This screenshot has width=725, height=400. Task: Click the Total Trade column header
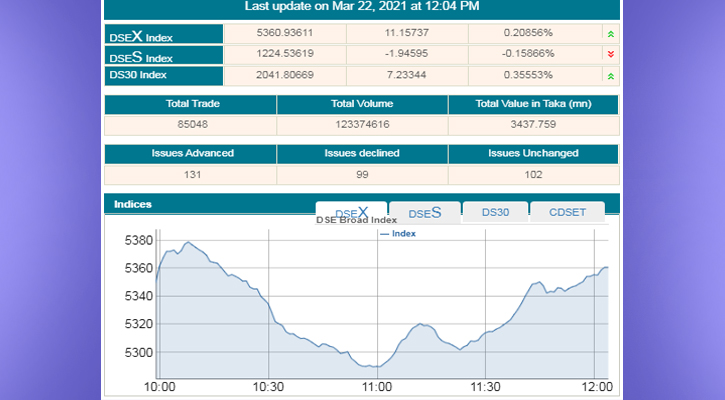190,104
